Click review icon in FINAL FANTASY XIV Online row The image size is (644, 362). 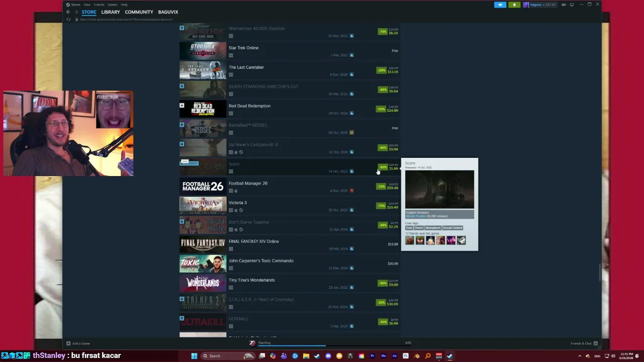[351, 249]
